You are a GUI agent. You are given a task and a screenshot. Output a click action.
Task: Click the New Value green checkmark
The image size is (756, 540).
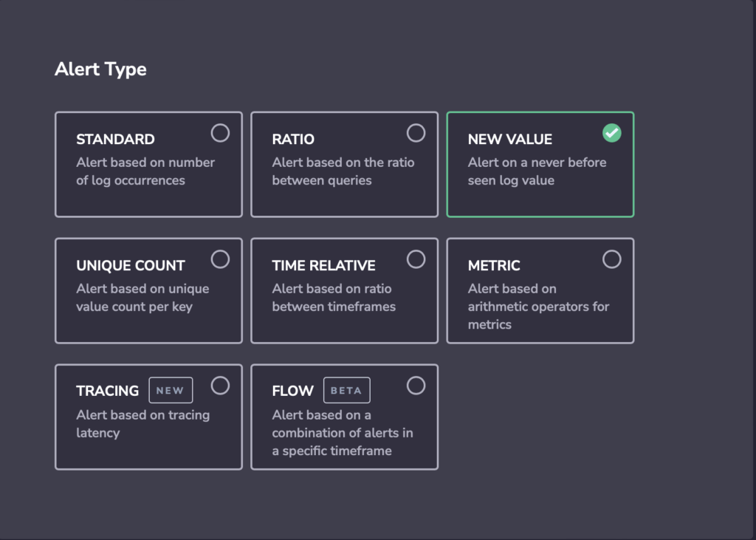point(612,133)
